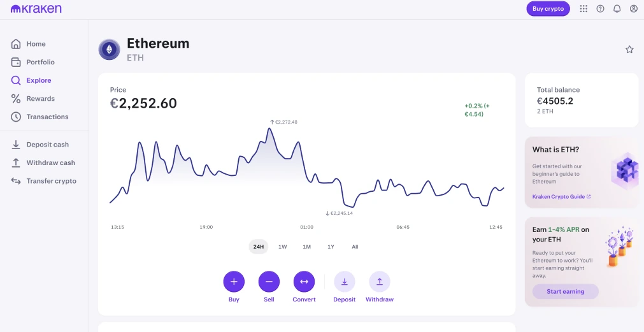Click the round Convert arrows button
The height and width of the screenshot is (332, 644).
[304, 282]
